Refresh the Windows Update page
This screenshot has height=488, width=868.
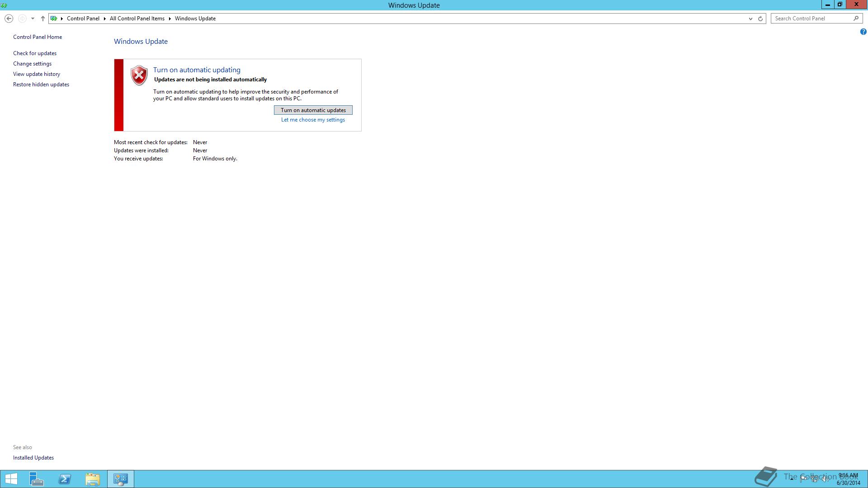(760, 19)
